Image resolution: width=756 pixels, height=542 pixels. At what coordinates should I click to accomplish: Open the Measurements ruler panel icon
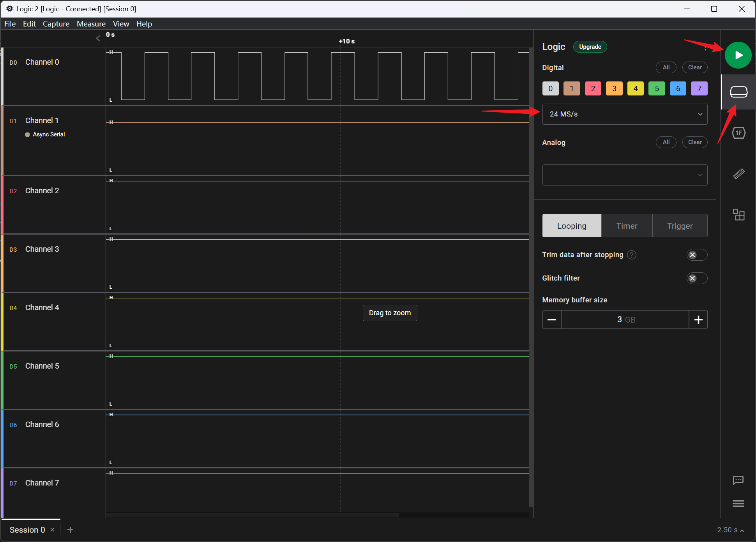click(738, 174)
